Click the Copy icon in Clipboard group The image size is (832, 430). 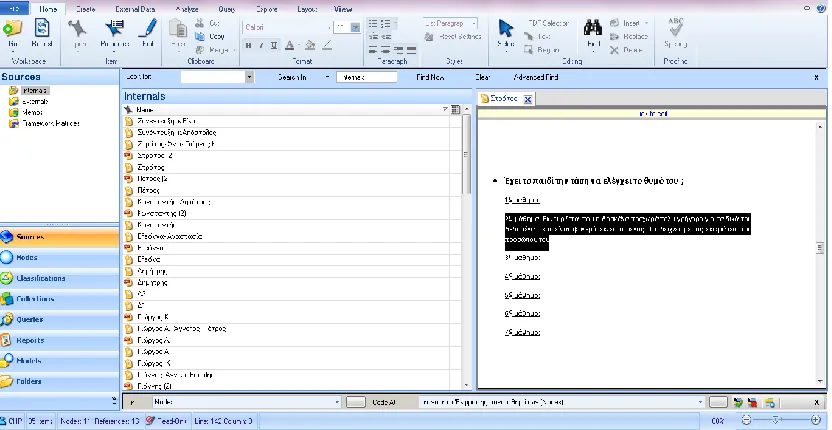200,37
